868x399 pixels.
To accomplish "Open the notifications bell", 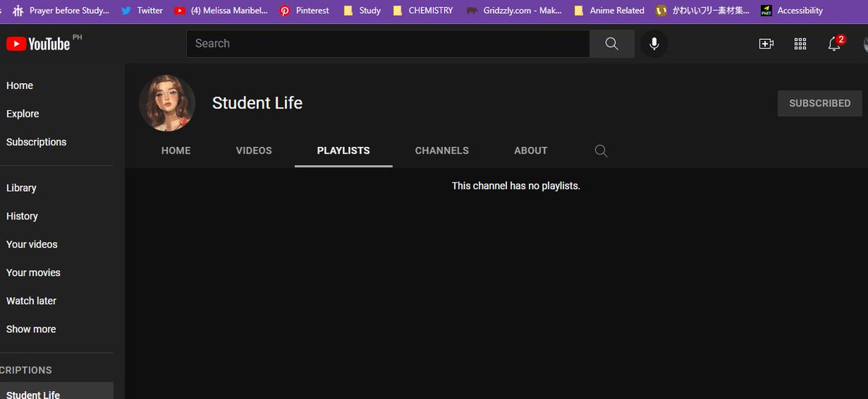I will pos(834,43).
